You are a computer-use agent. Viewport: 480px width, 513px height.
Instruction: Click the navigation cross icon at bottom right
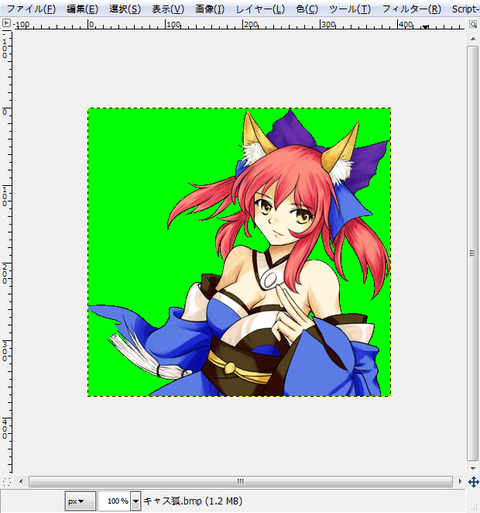click(473, 482)
